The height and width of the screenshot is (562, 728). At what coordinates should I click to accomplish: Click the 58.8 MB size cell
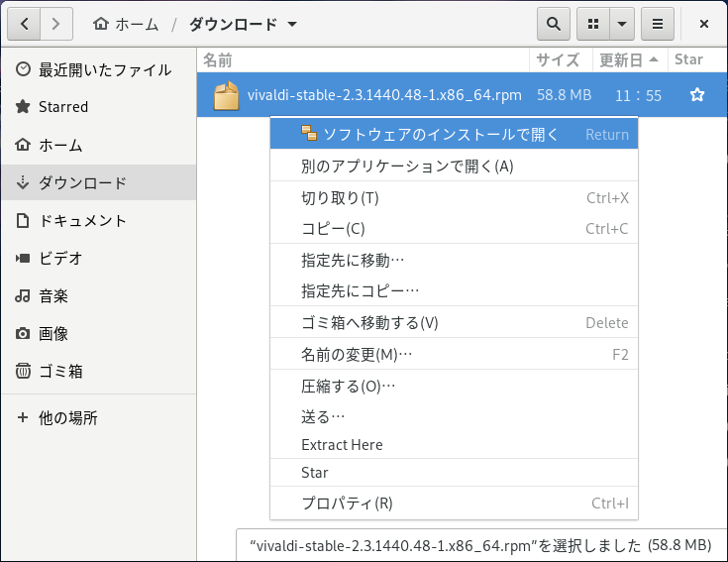(565, 95)
